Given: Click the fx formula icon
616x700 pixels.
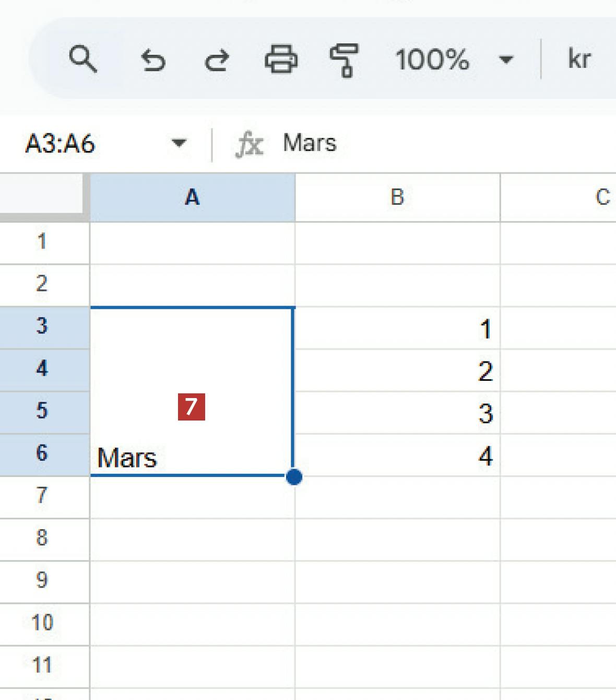Looking at the screenshot, I should [x=249, y=144].
